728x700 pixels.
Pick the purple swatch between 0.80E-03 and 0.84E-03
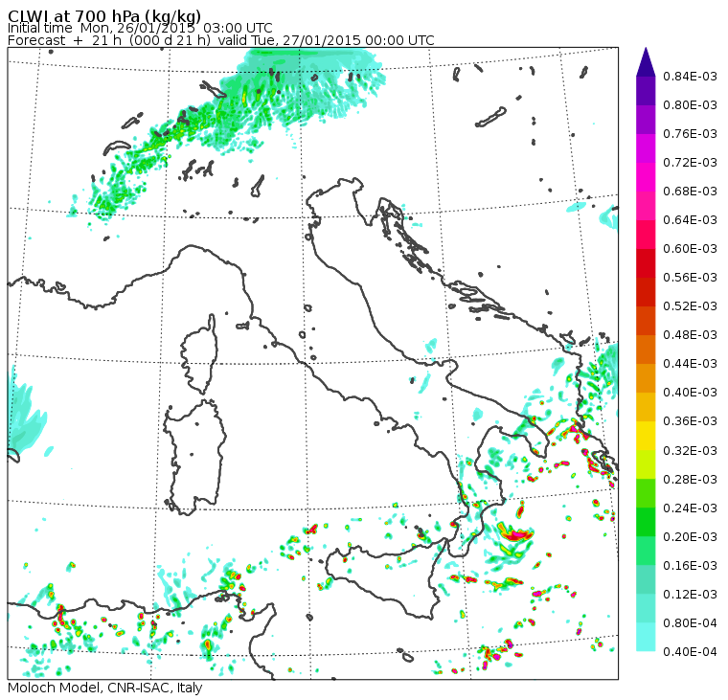tap(646, 91)
